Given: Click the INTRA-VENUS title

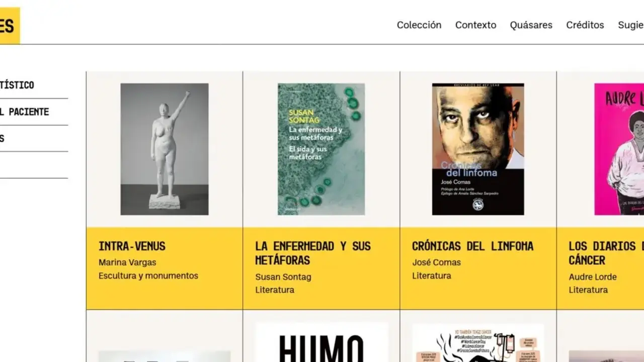Looking at the screenshot, I should click(x=132, y=246).
